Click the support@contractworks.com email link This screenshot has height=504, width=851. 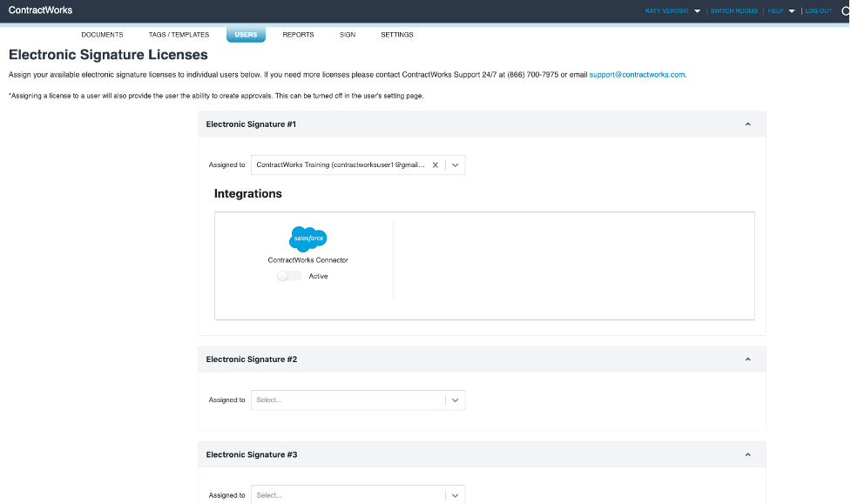(x=638, y=75)
